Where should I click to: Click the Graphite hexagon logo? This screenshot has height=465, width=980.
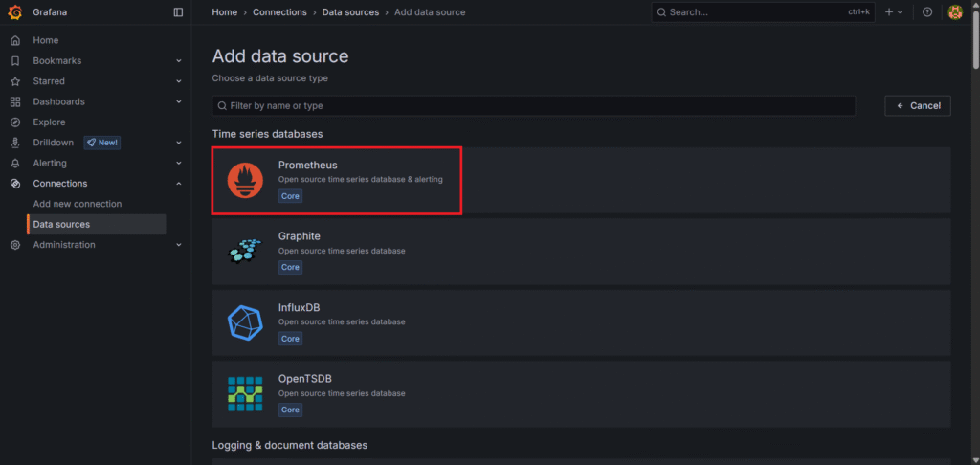coord(245,252)
